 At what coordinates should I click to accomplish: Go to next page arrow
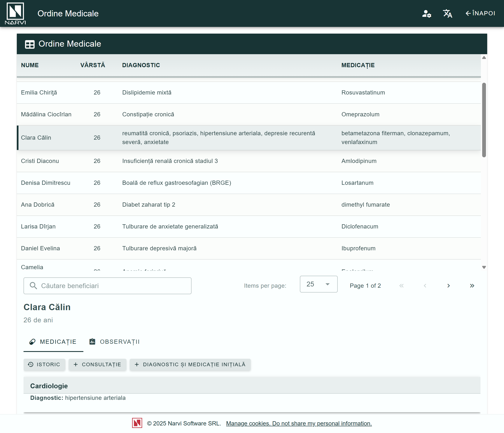448,286
